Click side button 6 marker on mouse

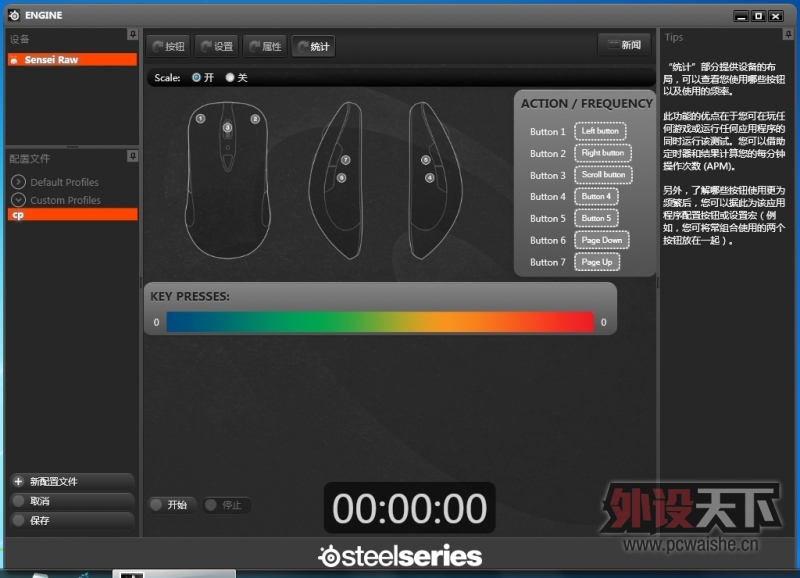click(341, 178)
